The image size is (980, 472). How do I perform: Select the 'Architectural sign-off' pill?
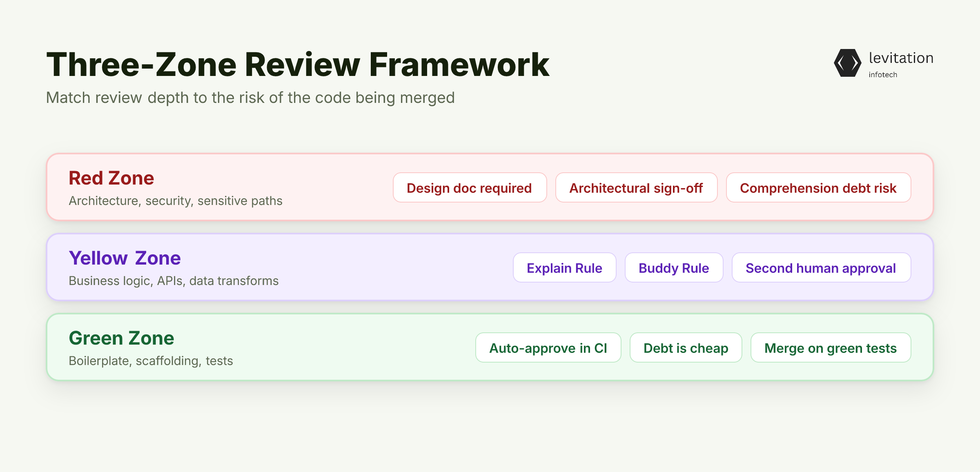(636, 187)
